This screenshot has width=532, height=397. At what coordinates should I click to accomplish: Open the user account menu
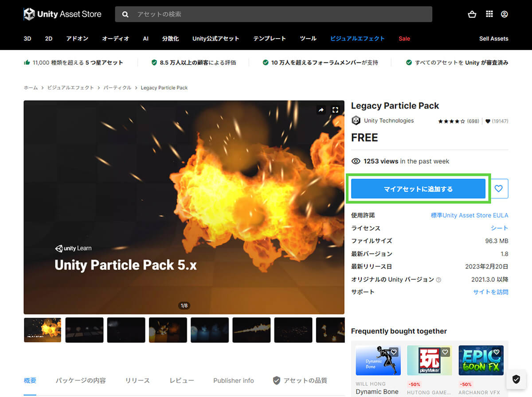click(505, 14)
